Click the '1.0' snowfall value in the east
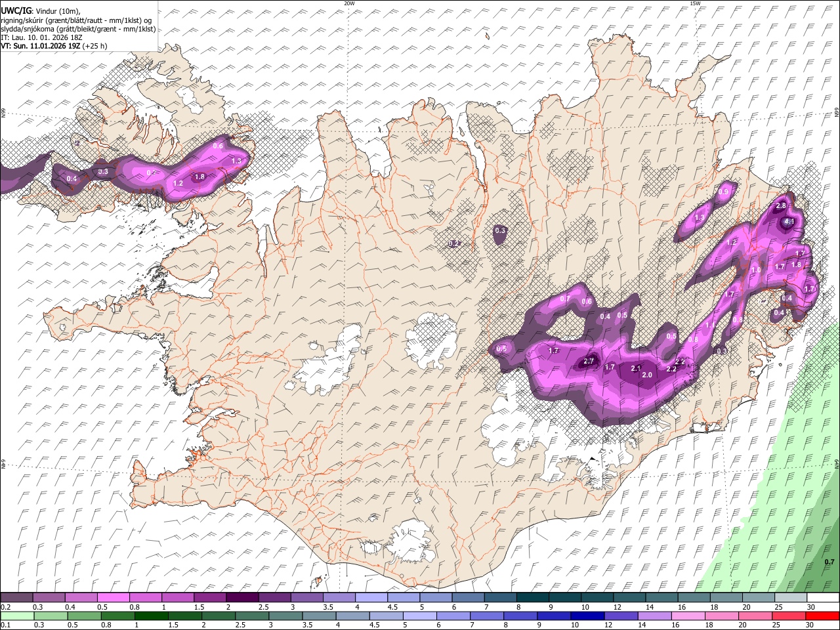This screenshot has width=840, height=630. (756, 270)
